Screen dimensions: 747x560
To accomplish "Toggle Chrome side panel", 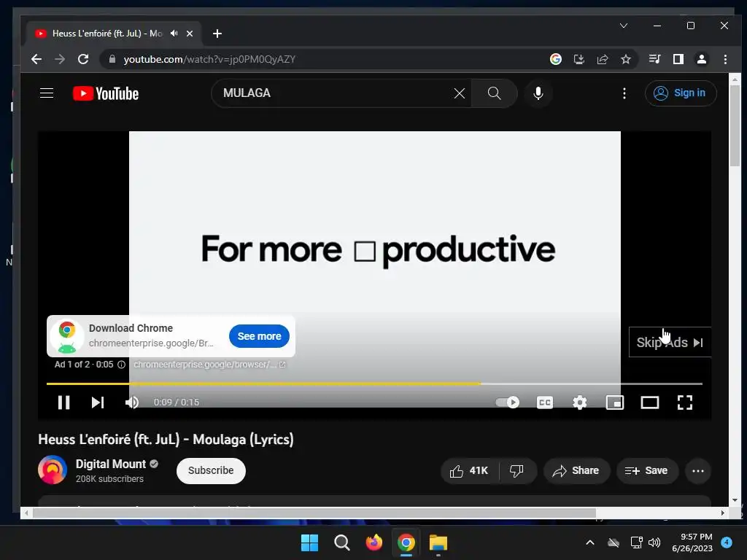I will point(678,59).
